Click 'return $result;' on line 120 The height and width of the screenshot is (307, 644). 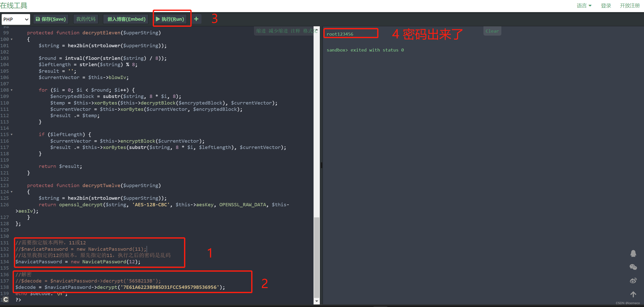pos(60,166)
